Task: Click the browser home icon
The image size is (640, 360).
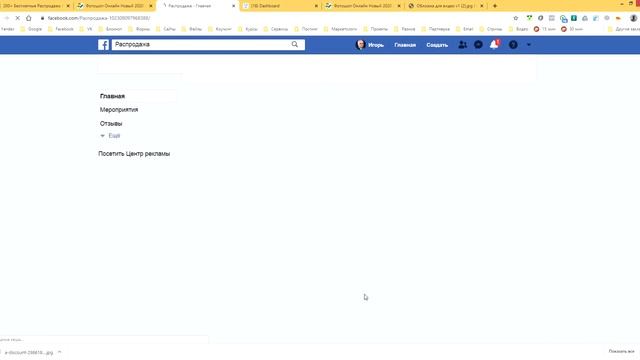Action: (x=29, y=18)
